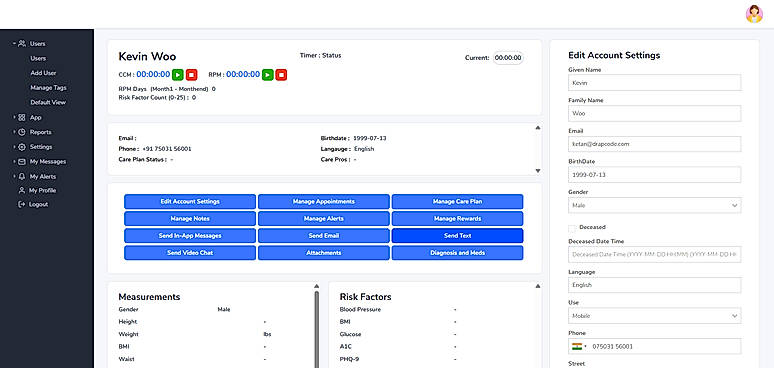Click the CCM time value 00:00:00

point(153,74)
